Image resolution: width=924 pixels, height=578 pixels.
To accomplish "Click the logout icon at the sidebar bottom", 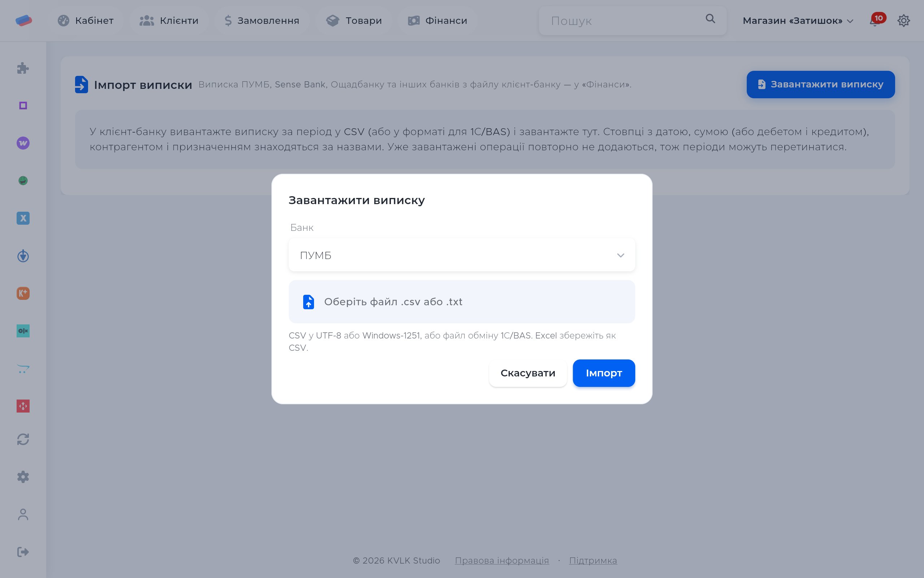I will (x=23, y=552).
